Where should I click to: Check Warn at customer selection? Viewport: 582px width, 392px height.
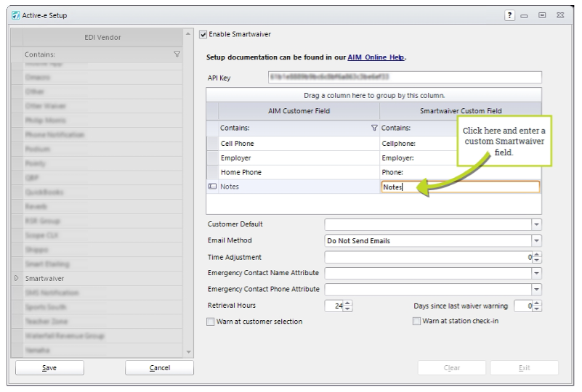pos(211,322)
